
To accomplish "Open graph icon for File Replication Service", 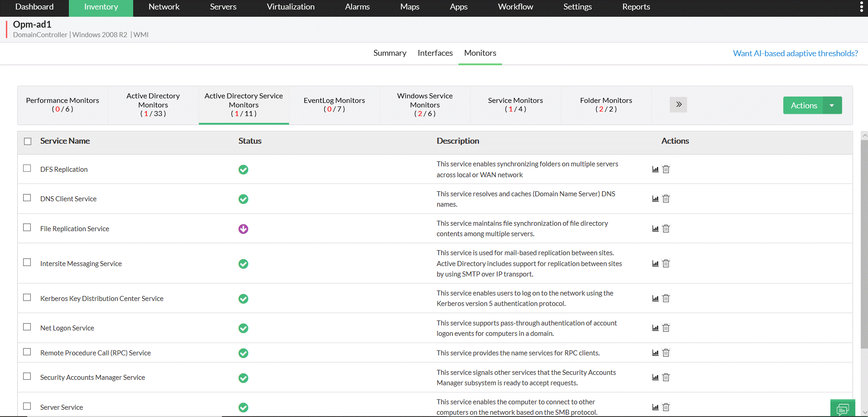I will point(655,229).
